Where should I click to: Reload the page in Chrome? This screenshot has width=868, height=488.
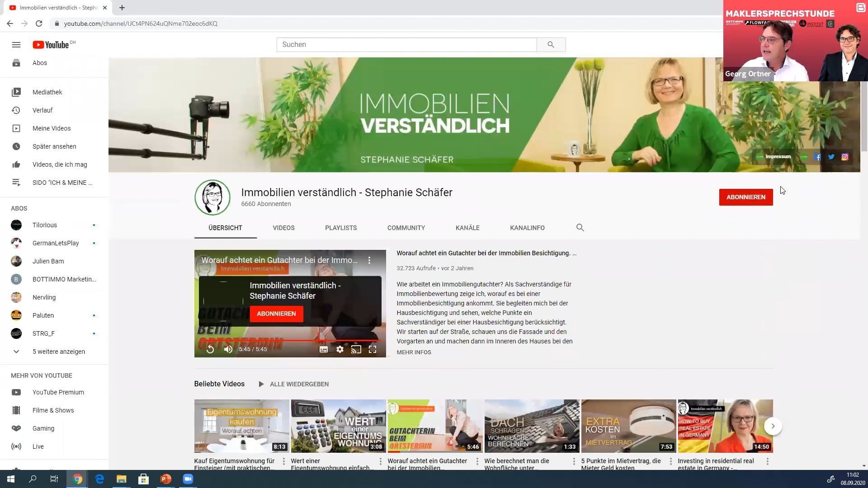coord(39,23)
